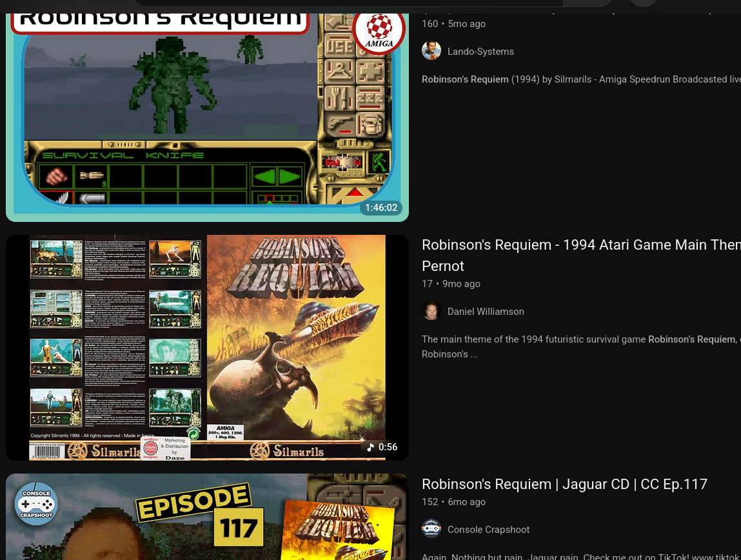The width and height of the screenshot is (741, 560).
Task: Click the Console Crapshoot channel avatar
Action: tap(431, 529)
